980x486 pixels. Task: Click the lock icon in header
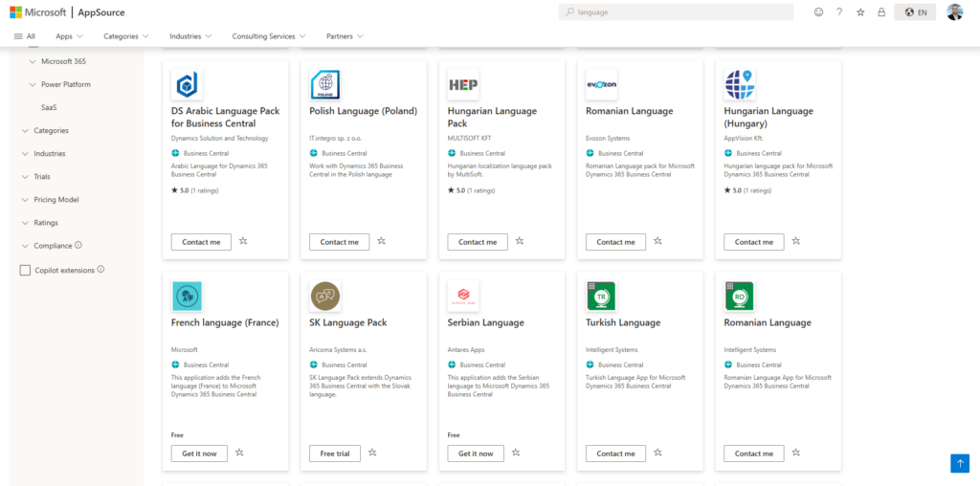(x=881, y=11)
